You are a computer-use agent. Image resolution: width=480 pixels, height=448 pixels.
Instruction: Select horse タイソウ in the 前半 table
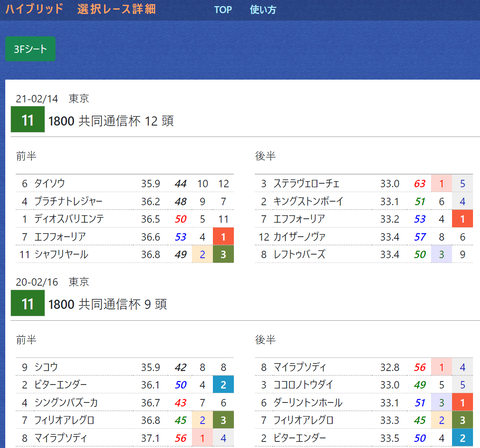50,183
